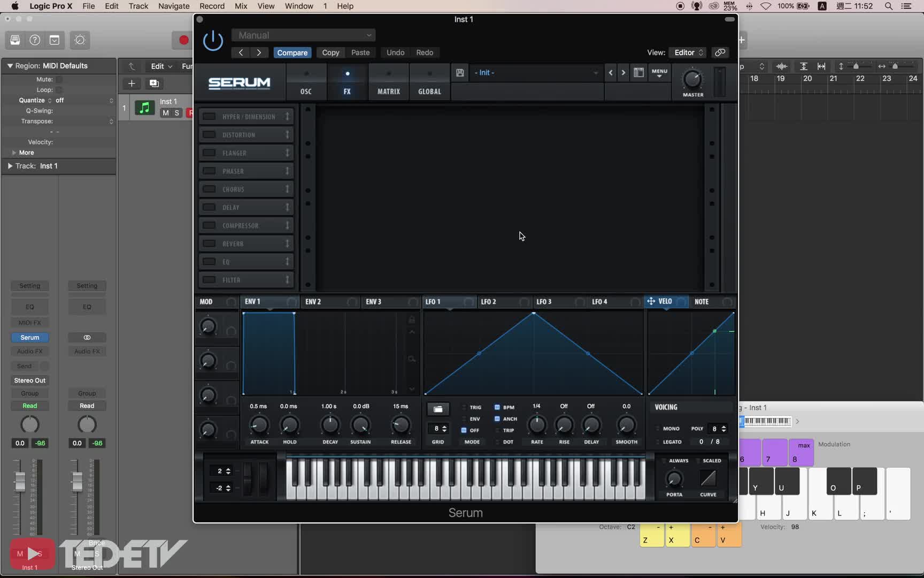Click the Copy button in plugin header
The width and height of the screenshot is (924, 578).
point(330,52)
